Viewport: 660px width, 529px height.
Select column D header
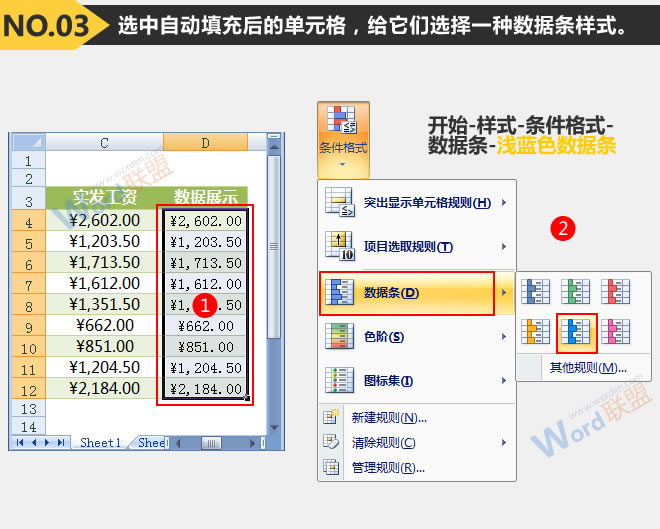(x=205, y=143)
